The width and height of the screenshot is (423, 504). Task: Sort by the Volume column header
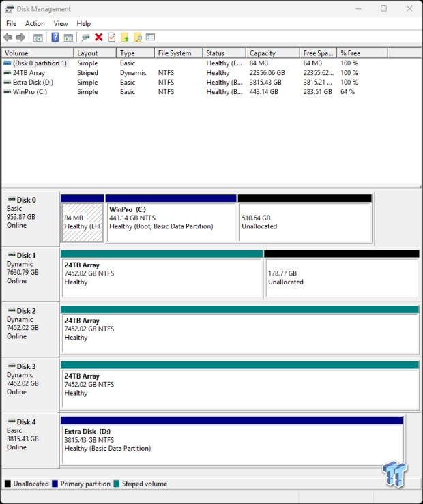[x=38, y=53]
